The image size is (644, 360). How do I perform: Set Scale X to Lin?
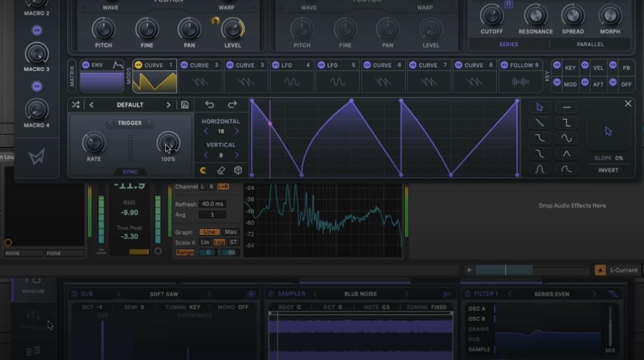pos(205,242)
